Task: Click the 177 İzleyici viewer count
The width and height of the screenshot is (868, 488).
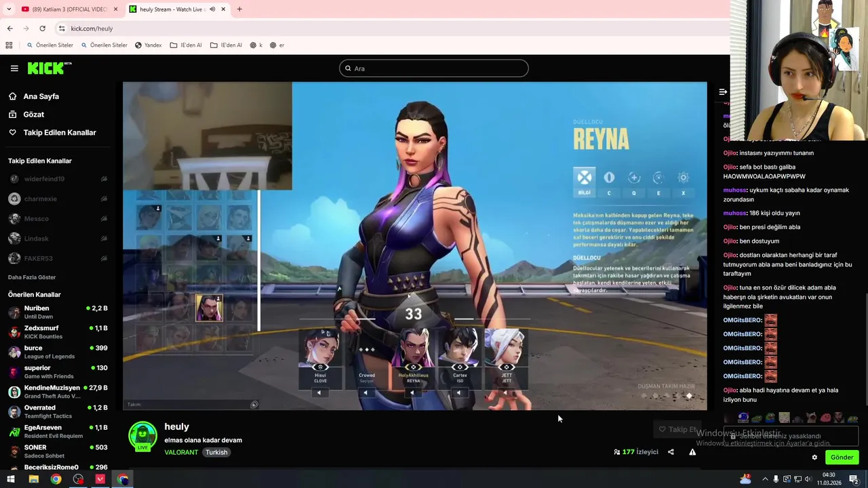Action: tap(636, 452)
